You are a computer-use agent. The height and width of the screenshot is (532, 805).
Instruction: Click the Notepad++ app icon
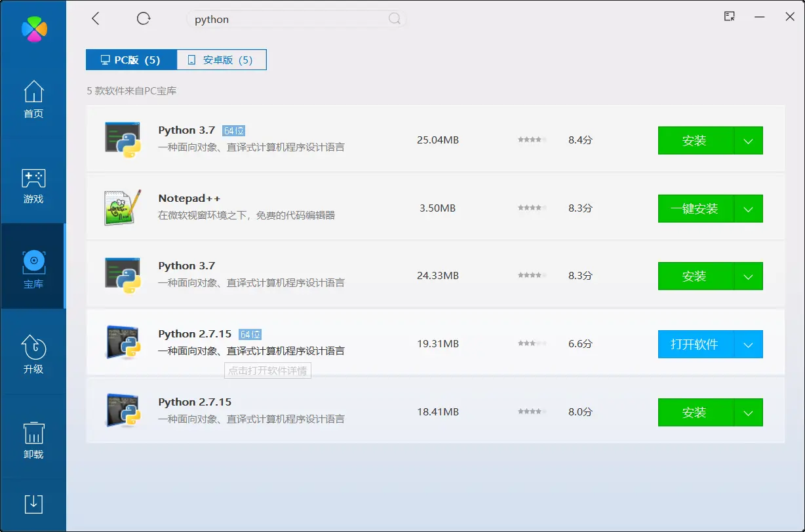[123, 208]
